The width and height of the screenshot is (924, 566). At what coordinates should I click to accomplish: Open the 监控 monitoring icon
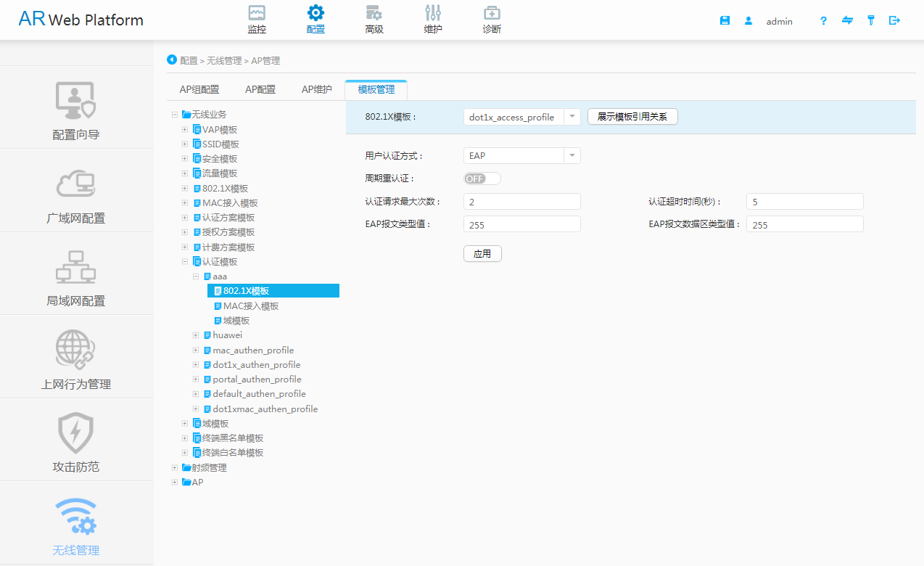click(257, 13)
